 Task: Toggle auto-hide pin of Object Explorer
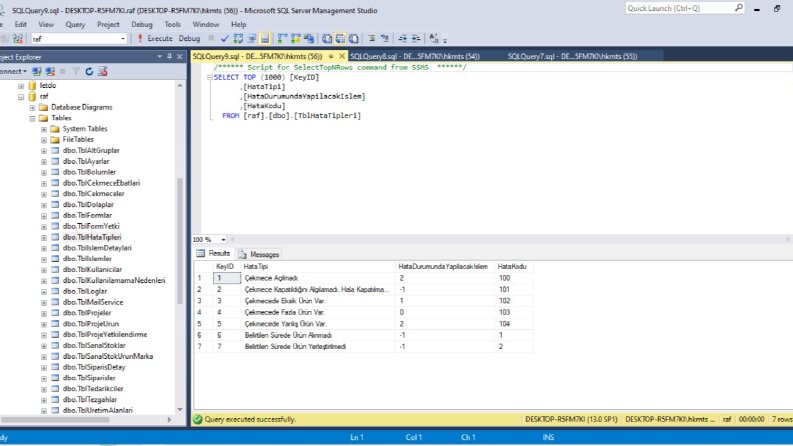169,57
